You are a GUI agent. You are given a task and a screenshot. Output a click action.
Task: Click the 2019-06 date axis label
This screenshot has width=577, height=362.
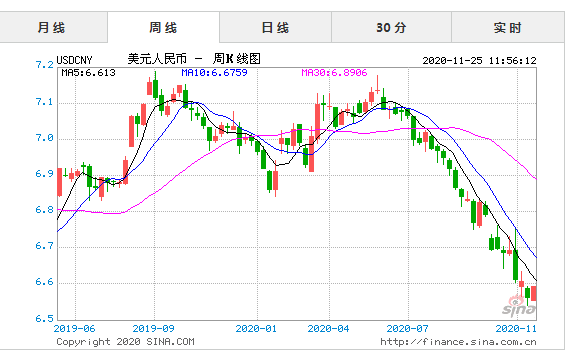pos(74,329)
